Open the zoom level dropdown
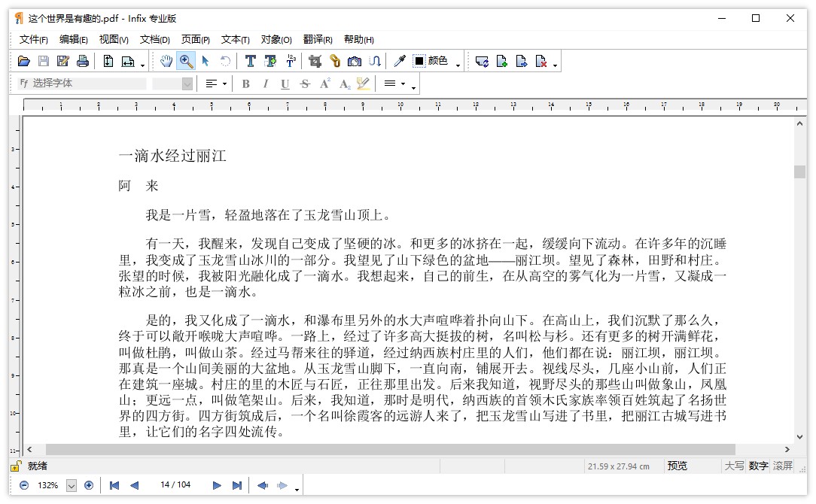The image size is (816, 504). [72, 485]
